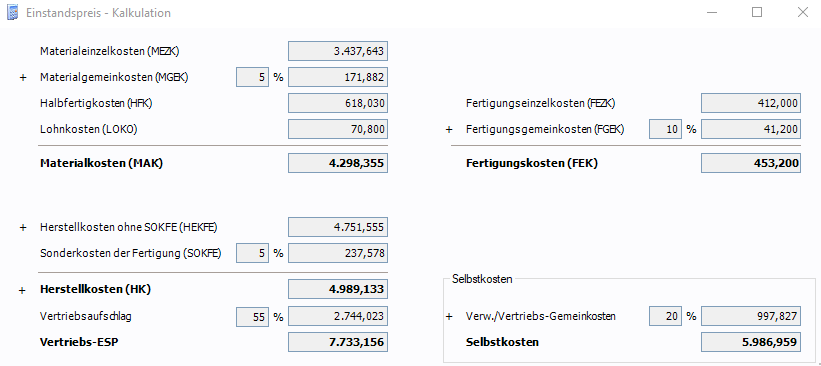821x366 pixels.
Task: Click the Fertigungseinzelkosten (FEZK) value field
Action: (x=751, y=103)
